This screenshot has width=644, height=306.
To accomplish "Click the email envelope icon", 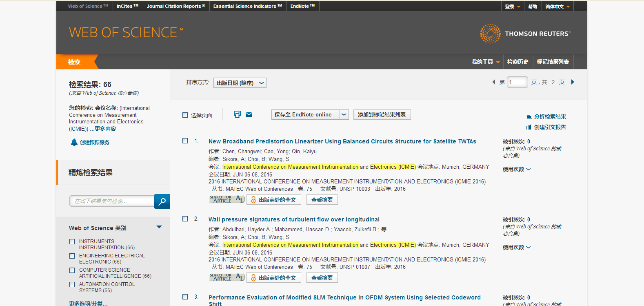I will 249,114.
